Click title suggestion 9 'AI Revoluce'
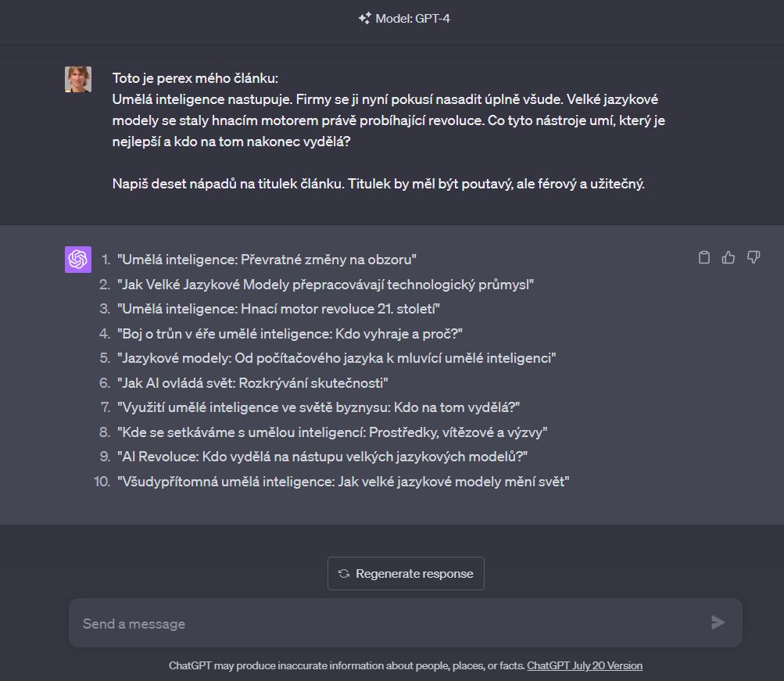784x681 pixels. tap(323, 457)
